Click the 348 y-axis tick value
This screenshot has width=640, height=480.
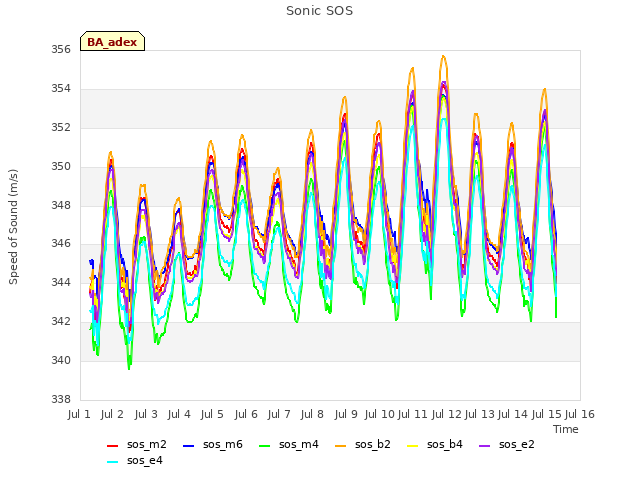tap(61, 205)
